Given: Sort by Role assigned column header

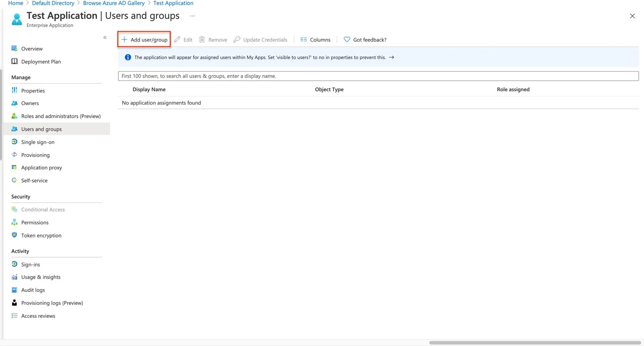Looking at the screenshot, I should [x=513, y=89].
